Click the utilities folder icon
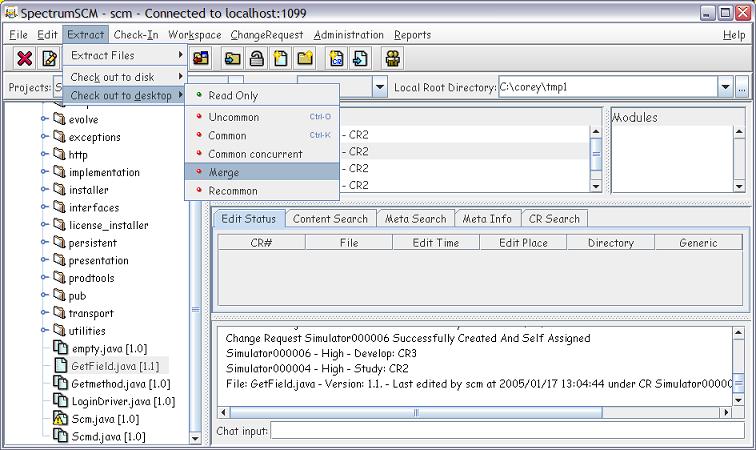The width and height of the screenshot is (756, 450). pyautogui.click(x=59, y=330)
